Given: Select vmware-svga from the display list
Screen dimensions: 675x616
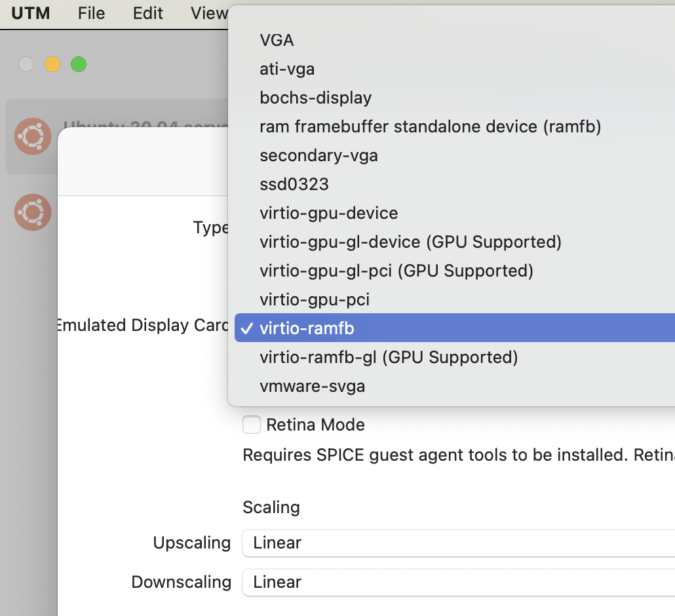Looking at the screenshot, I should pos(313,386).
